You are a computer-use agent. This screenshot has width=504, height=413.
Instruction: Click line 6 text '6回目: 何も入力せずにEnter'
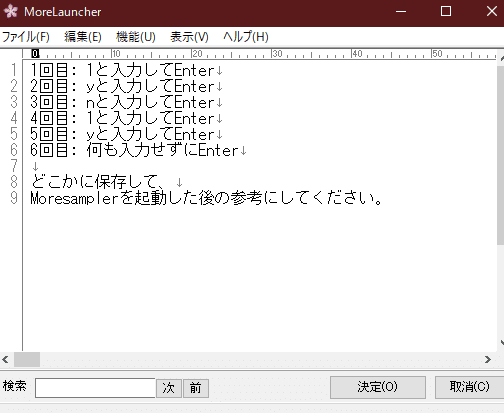point(134,150)
